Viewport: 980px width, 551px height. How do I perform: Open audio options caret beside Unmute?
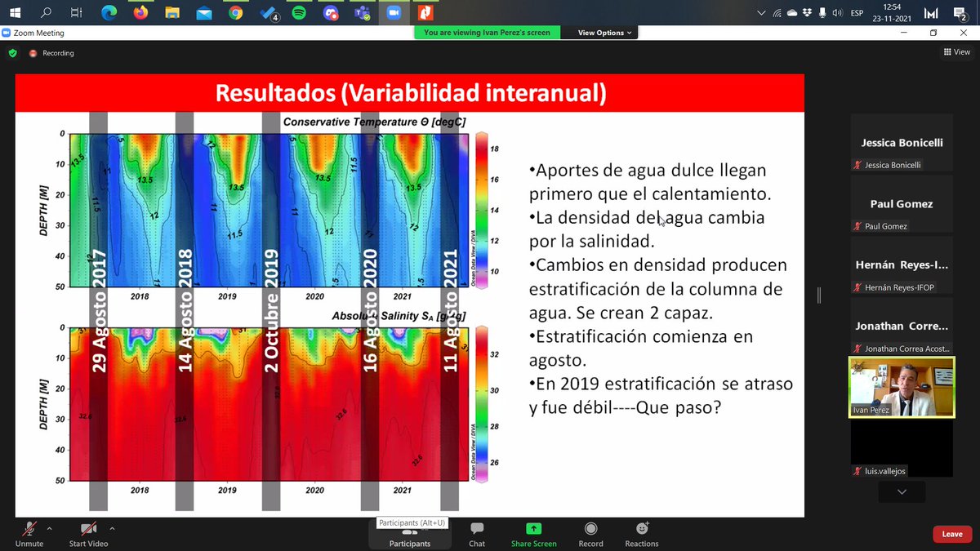tap(49, 529)
